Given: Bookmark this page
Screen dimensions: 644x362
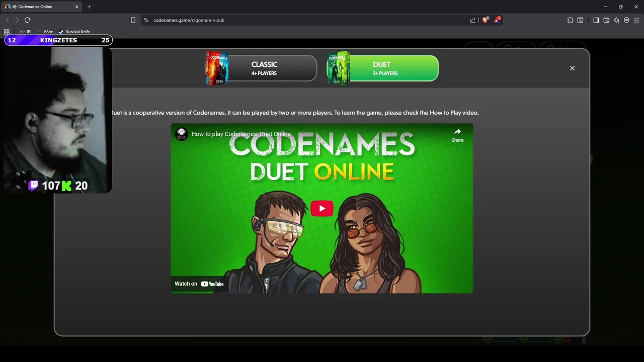Looking at the screenshot, I should [133, 20].
